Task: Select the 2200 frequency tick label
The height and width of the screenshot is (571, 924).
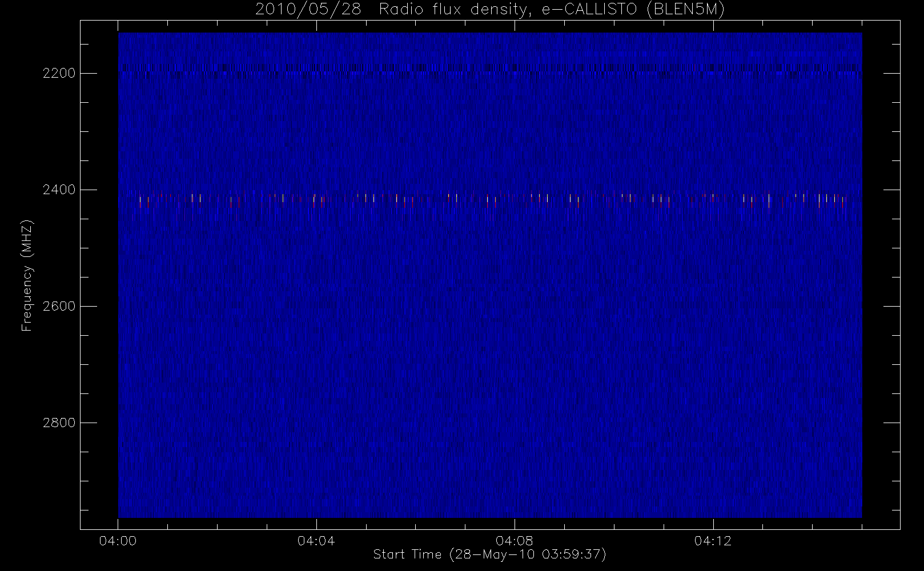Action: coord(59,73)
